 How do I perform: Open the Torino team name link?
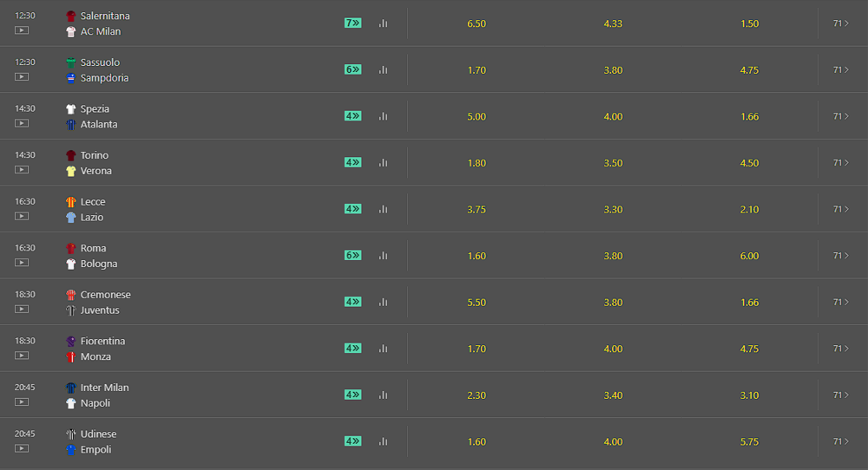95,155
